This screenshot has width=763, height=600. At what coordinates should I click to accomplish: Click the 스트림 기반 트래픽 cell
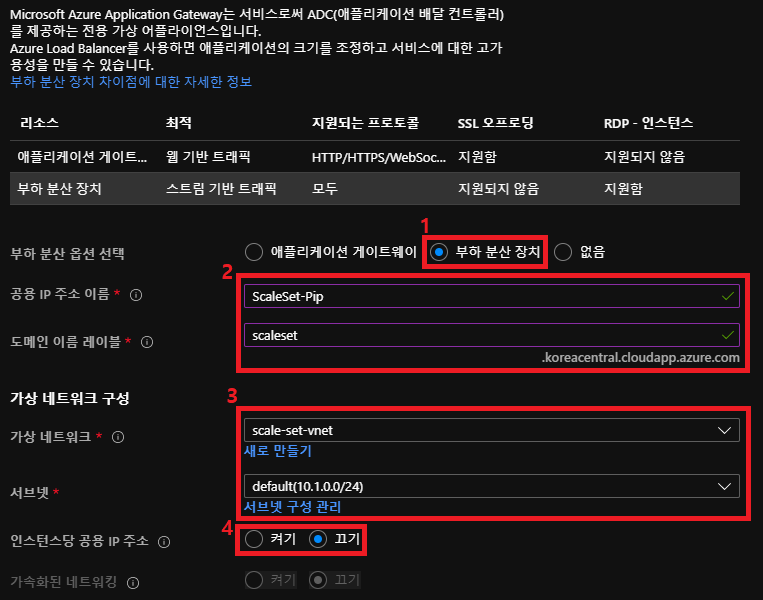coord(221,188)
